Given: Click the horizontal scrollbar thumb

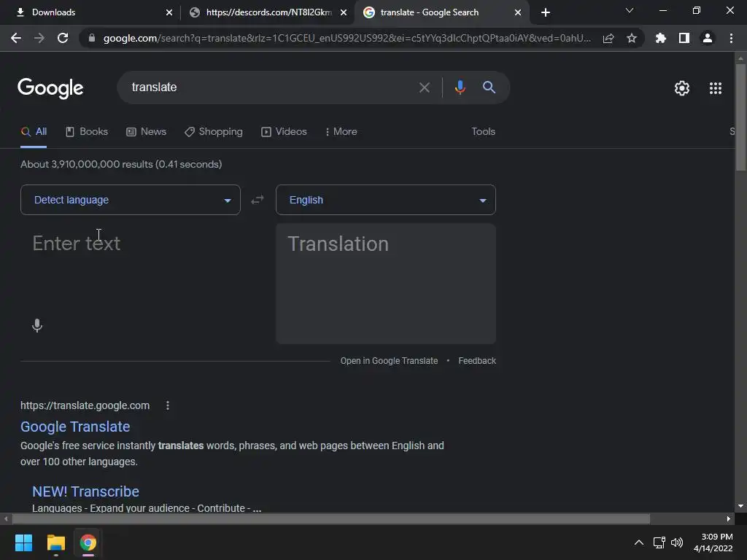Looking at the screenshot, I should tap(331, 518).
